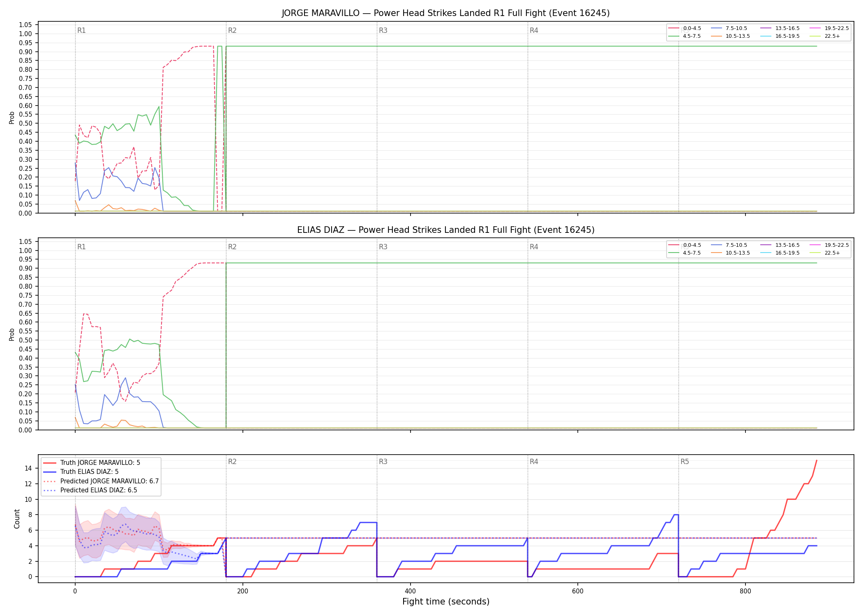The image size is (863, 616).
Task: Select the Predicted JORGE MARAVILLO: 6.7 legend entry
Action: coord(101,481)
